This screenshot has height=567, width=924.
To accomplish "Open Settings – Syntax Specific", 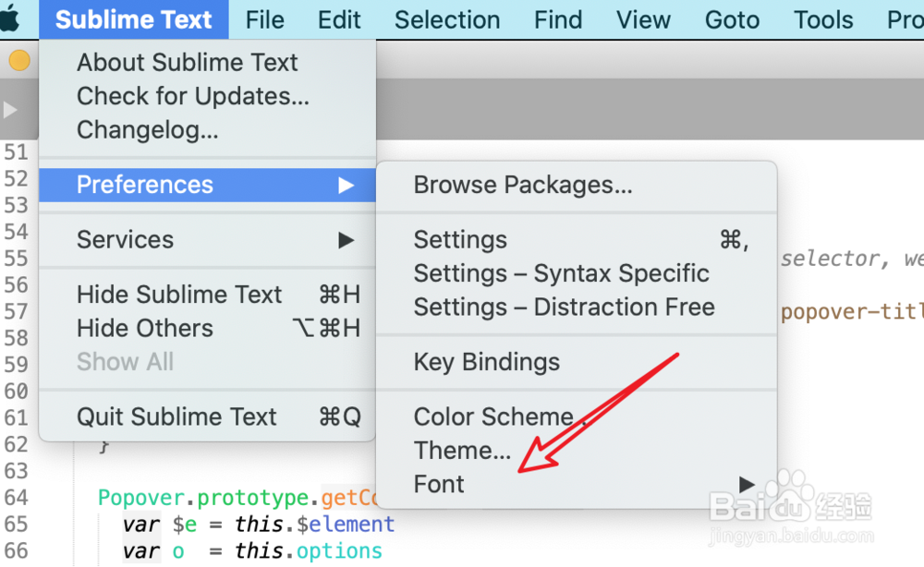I will point(560,273).
